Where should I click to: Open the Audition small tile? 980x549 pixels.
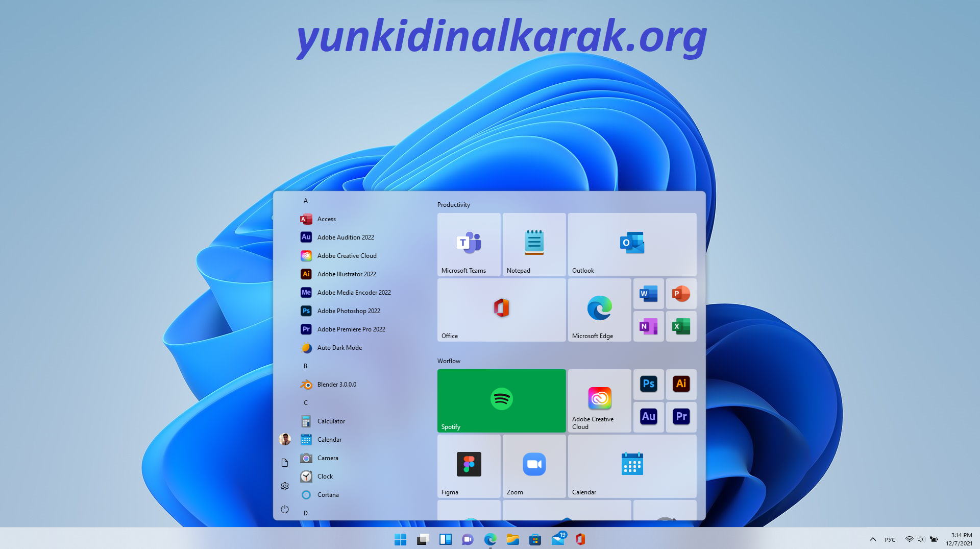pyautogui.click(x=648, y=417)
